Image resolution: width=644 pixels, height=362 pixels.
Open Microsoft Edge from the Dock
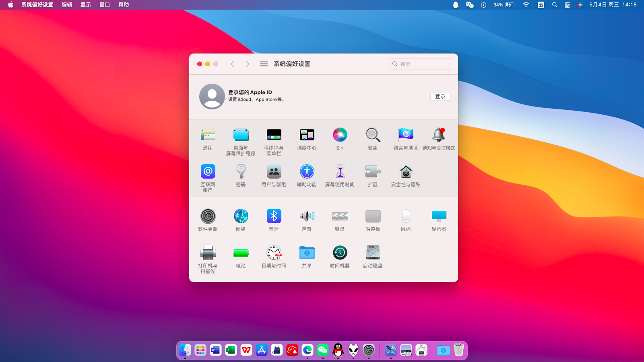[308, 350]
